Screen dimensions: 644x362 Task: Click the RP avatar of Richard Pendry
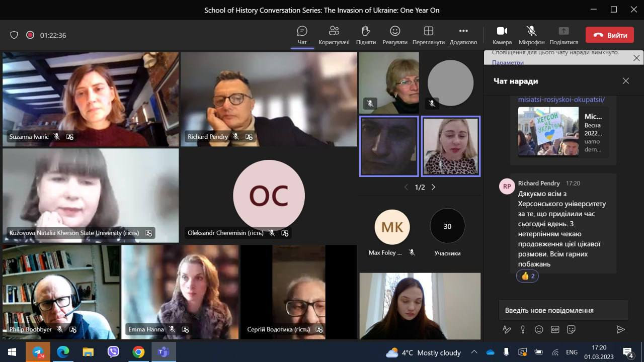click(507, 186)
